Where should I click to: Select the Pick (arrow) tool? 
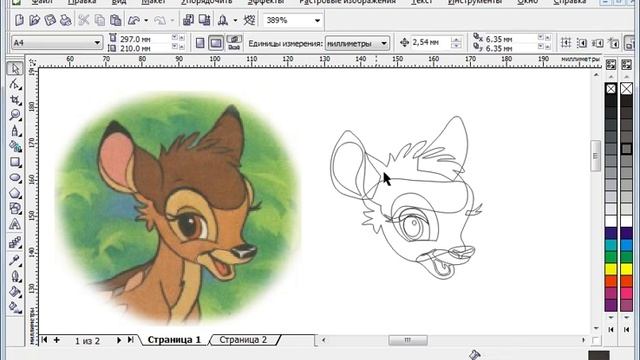pos(15,68)
